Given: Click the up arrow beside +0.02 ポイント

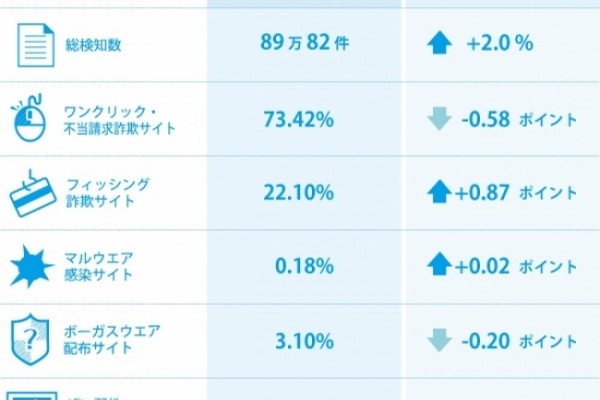Looking at the screenshot, I should [x=439, y=264].
